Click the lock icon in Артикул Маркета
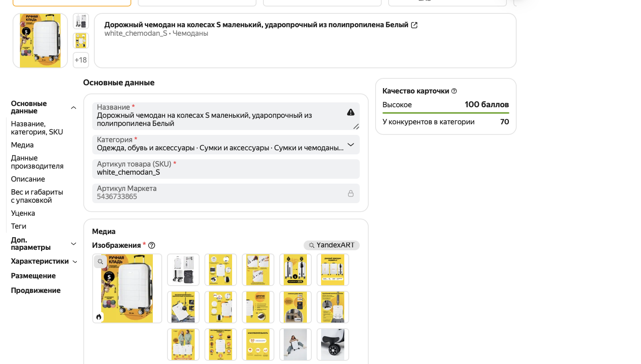Screen dimensions: 641x364 (x=350, y=193)
